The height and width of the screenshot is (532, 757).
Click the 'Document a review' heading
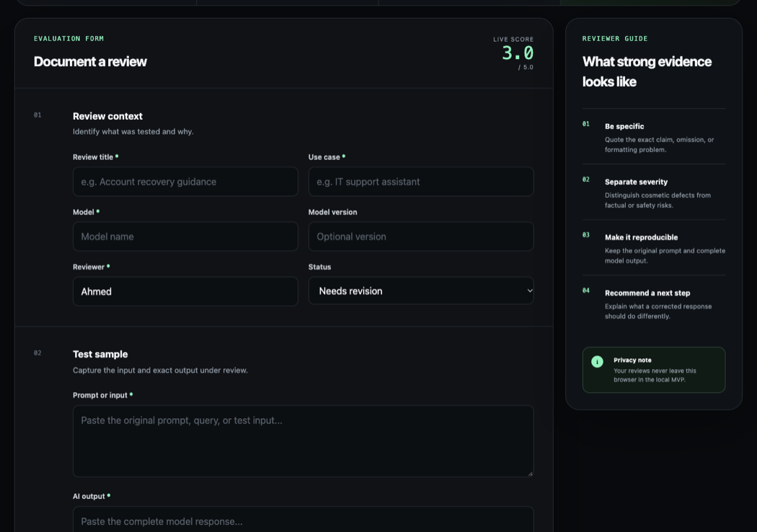coord(90,62)
